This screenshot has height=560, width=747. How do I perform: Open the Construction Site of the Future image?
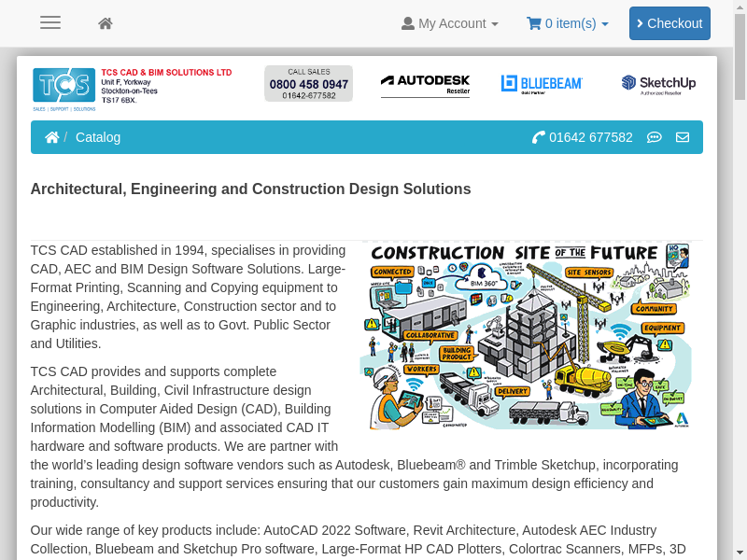[530, 335]
